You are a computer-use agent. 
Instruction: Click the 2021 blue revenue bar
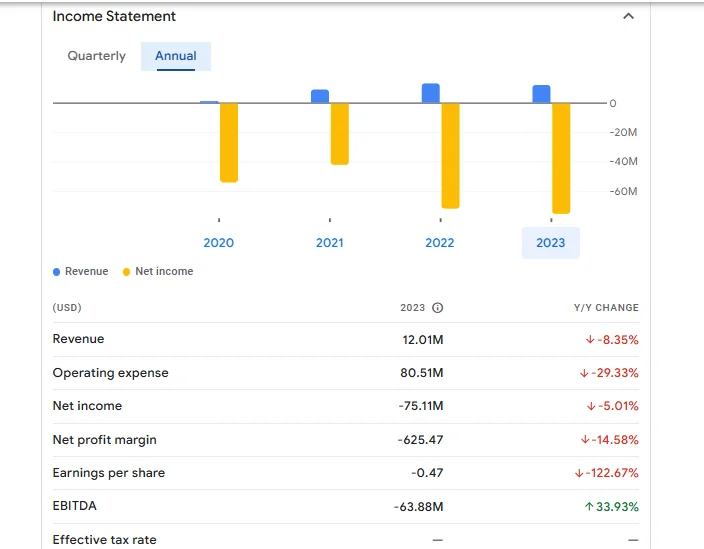tap(320, 96)
